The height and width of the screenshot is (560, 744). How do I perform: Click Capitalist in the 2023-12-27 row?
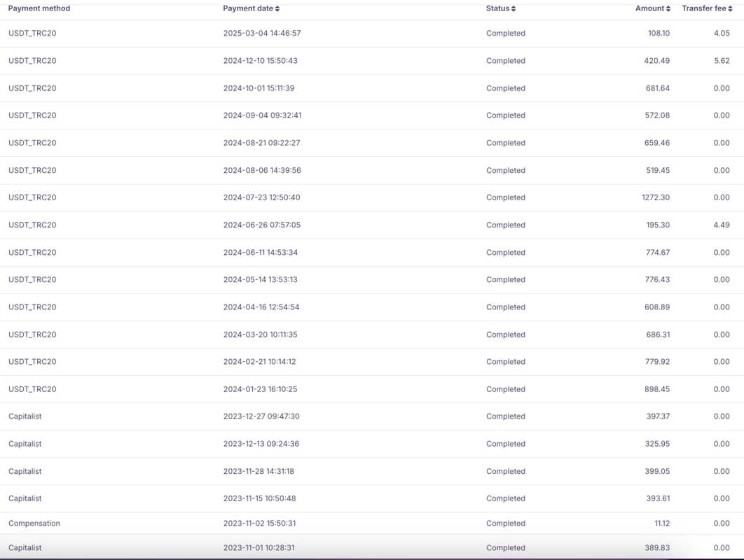click(x=25, y=416)
